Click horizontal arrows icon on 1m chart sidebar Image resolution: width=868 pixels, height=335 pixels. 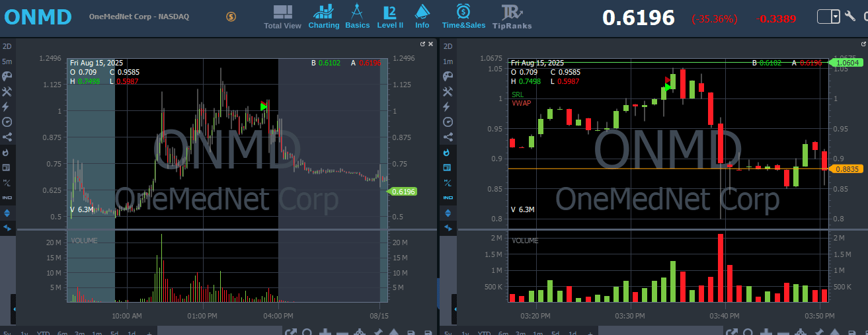coord(448,228)
